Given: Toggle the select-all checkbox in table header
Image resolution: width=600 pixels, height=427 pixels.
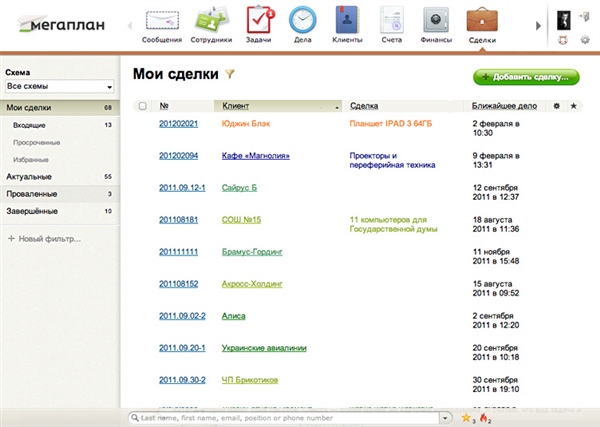Looking at the screenshot, I should pos(142,106).
